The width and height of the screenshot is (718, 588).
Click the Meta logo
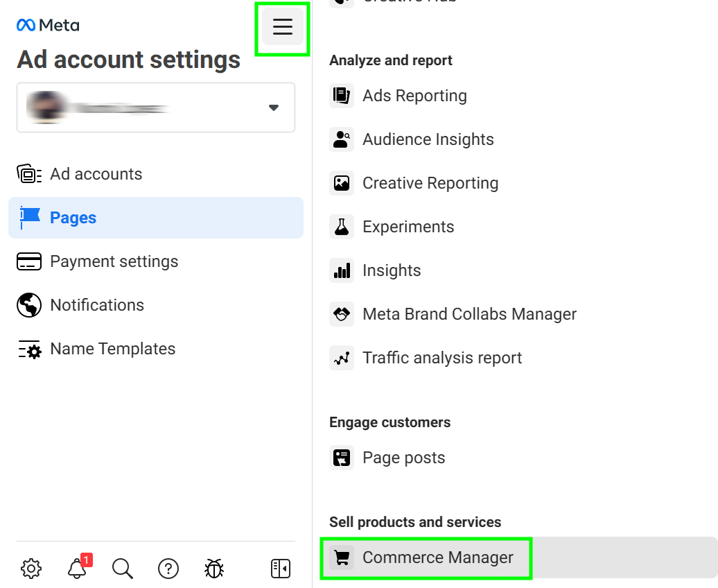click(x=48, y=25)
